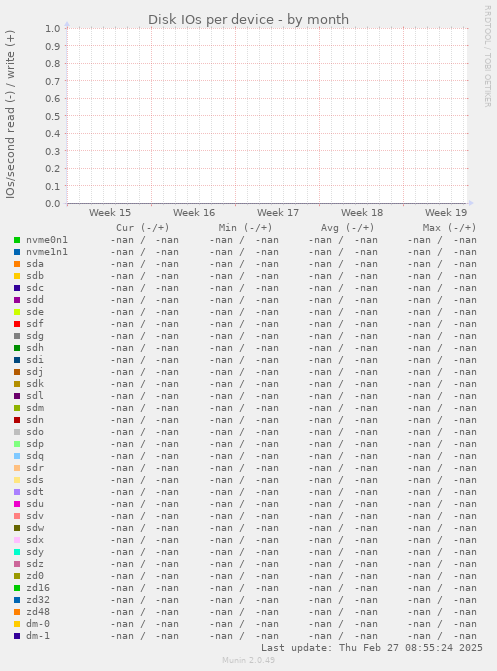497x671 pixels.
Task: Click the zd16 legend entry
Action: pyautogui.click(x=38, y=588)
